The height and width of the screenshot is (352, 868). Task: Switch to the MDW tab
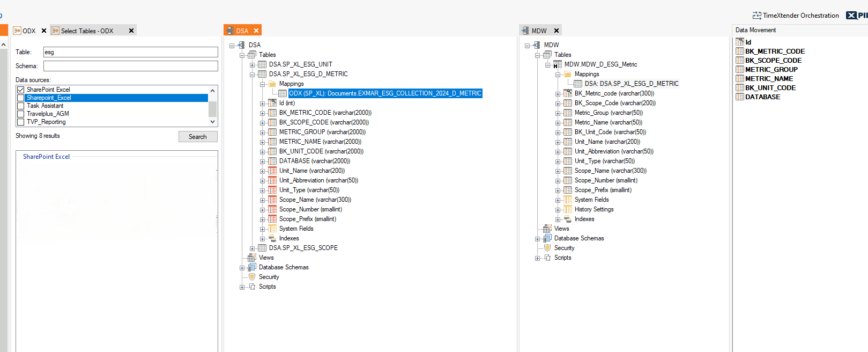click(539, 31)
